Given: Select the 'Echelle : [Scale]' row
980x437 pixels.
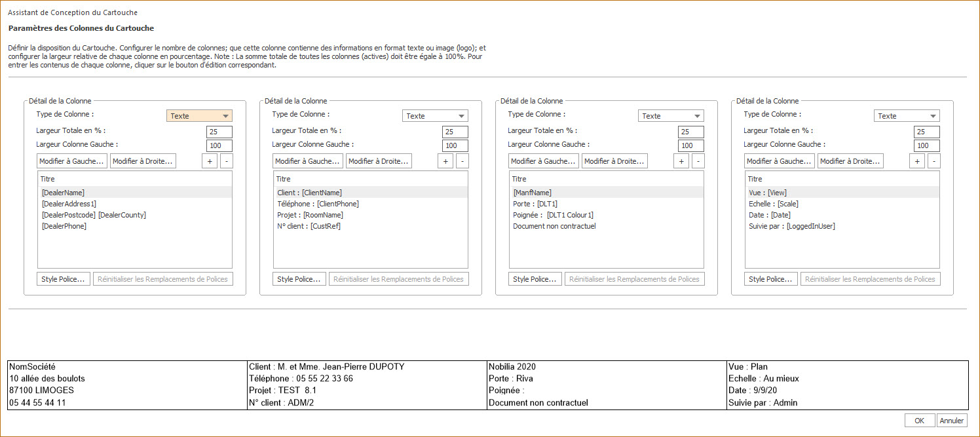Looking at the screenshot, I should (x=842, y=204).
